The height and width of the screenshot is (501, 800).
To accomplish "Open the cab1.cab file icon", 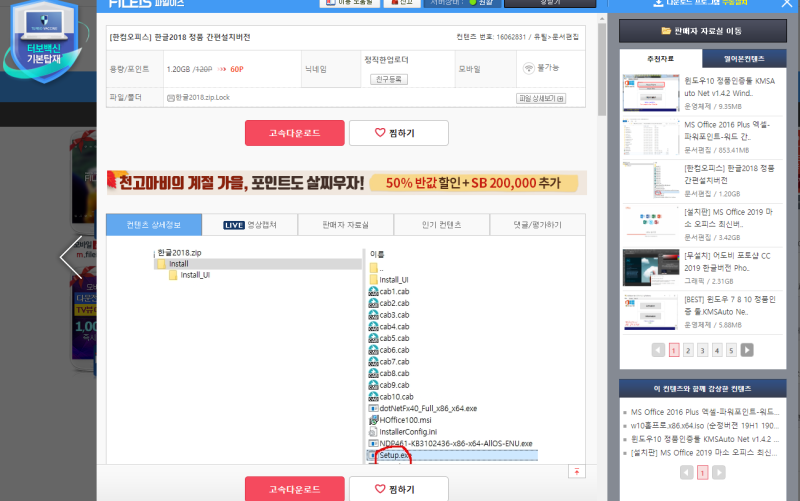I will (x=373, y=291).
